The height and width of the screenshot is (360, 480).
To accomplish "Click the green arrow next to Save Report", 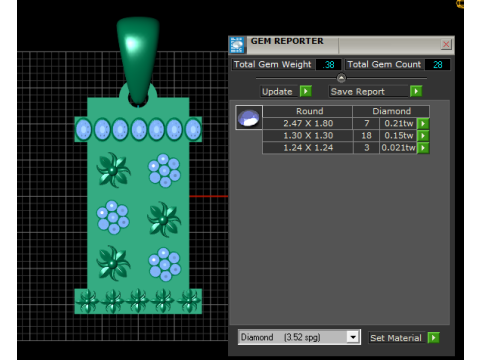I will coord(416,91).
